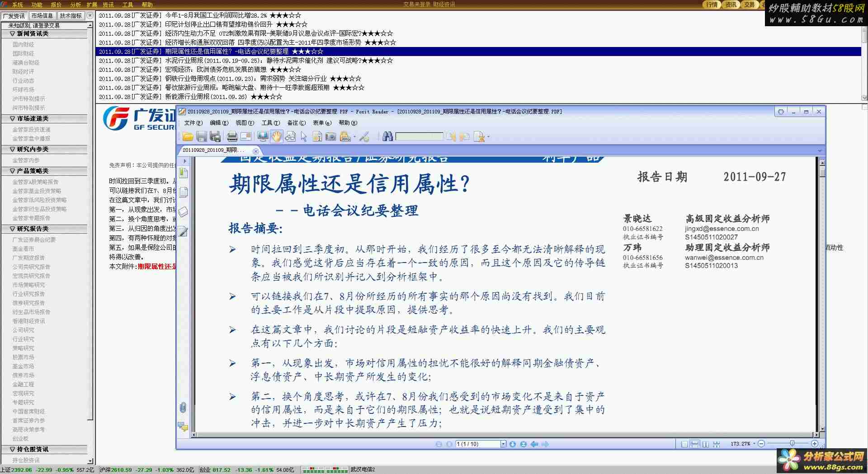Click the pencil/tools icon next to RMS
The height and width of the screenshot is (474, 868).
tap(364, 136)
